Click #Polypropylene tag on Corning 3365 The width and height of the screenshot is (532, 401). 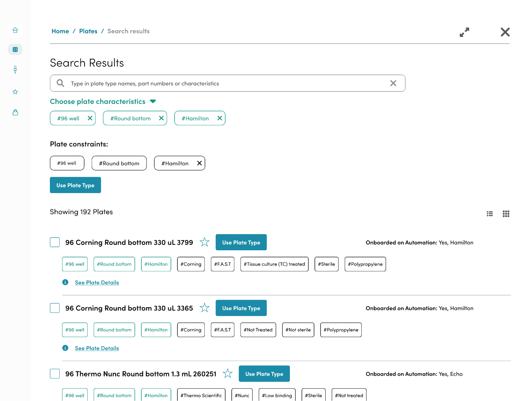coord(341,330)
